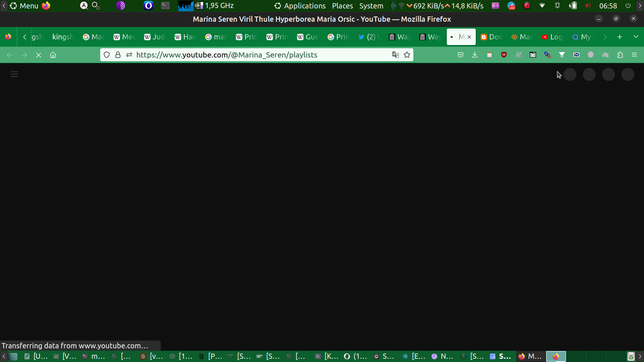Switch to the 'M…' Firefox taskbar window
644x362 pixels.
530,356
